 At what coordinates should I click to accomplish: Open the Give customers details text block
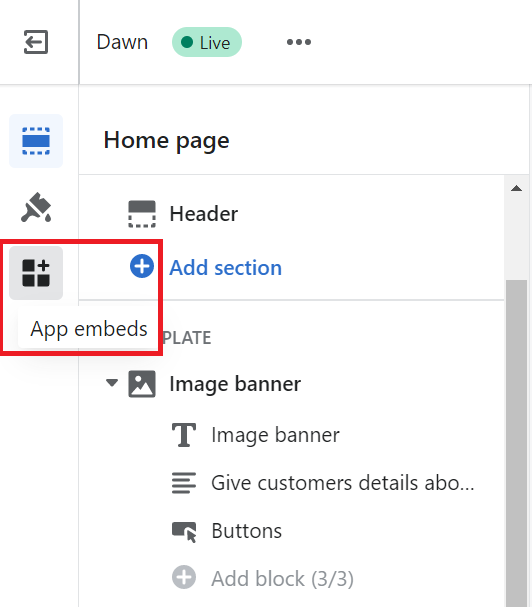point(292,483)
